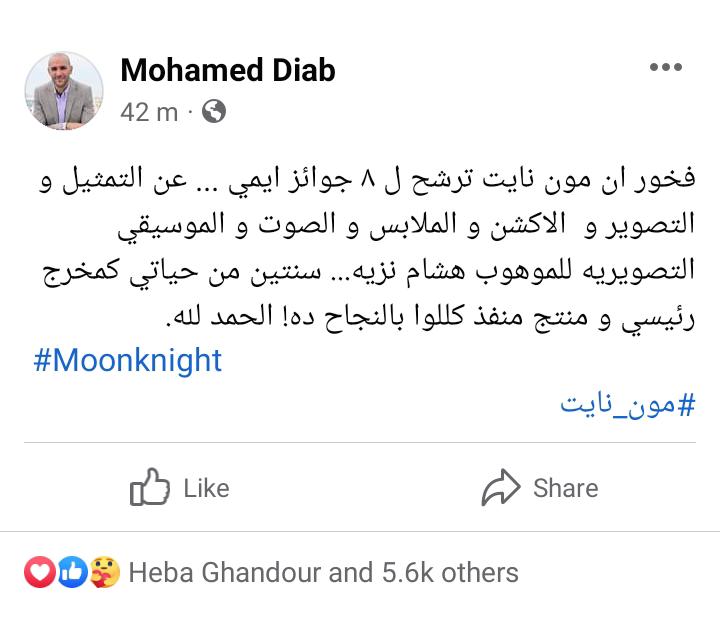This screenshot has height=627, width=720.
Task: Click the Share arrow icon
Action: (x=501, y=488)
